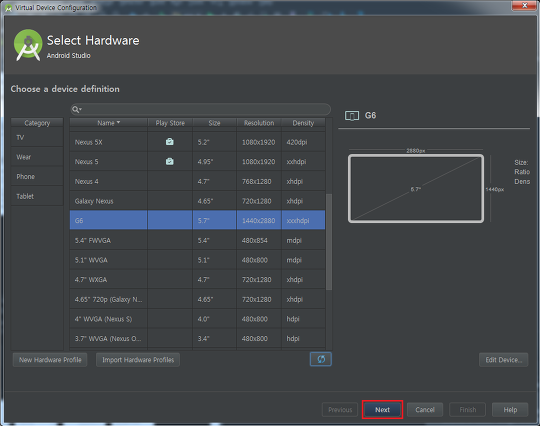The image size is (540, 426).
Task: Select the Nexus 5 device row
Action: 197,162
